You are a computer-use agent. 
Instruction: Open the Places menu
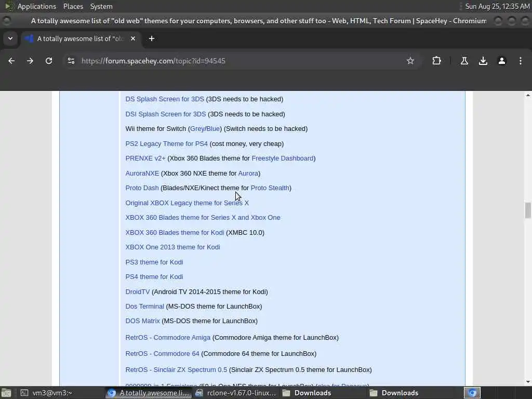point(73,6)
